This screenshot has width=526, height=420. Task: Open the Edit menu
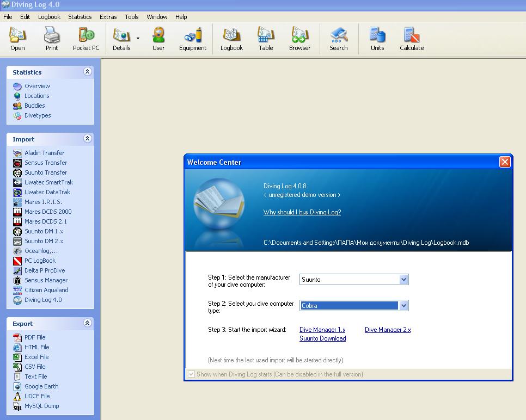click(25, 17)
